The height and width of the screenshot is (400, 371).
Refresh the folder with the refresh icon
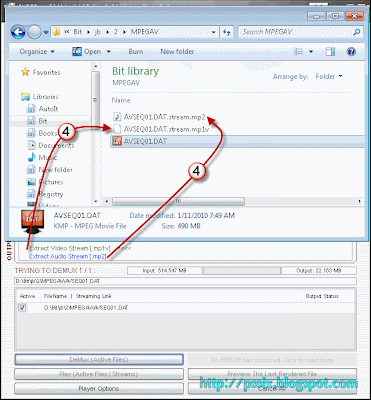tap(227, 32)
